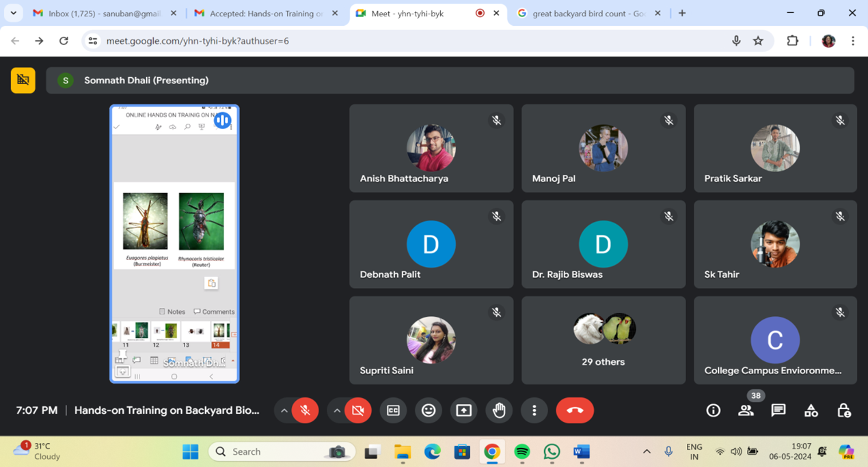Click the present now screen-share icon
The image size is (868, 467).
(463, 410)
